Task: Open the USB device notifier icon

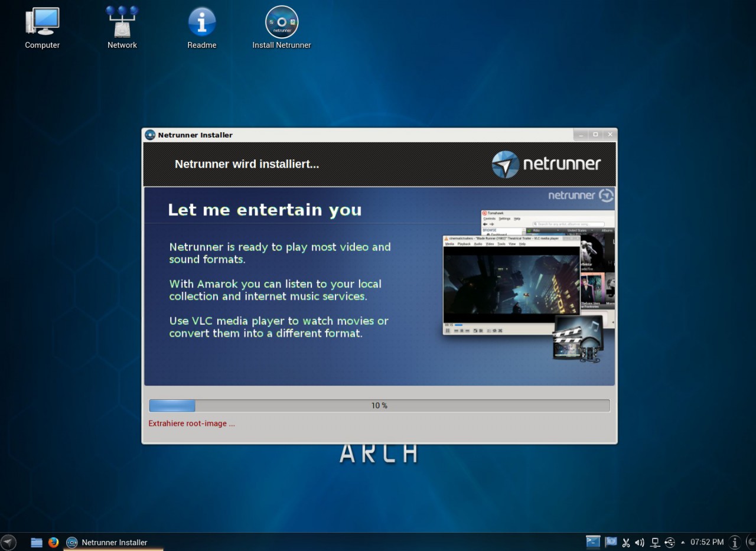Action: click(x=670, y=542)
